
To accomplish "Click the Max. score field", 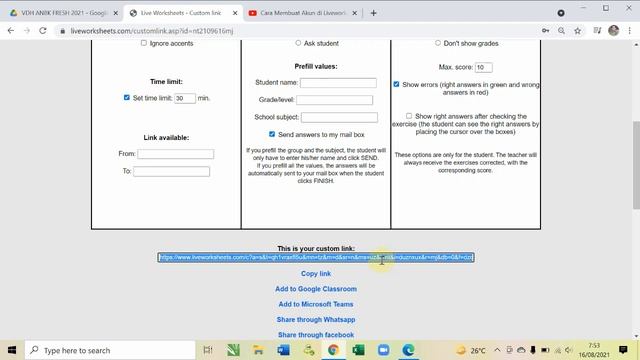I will click(484, 67).
